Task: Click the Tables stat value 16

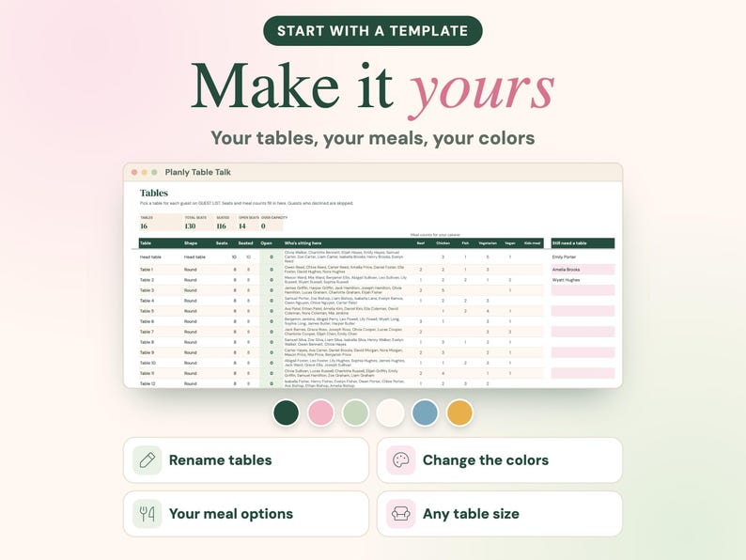Action: (x=144, y=226)
